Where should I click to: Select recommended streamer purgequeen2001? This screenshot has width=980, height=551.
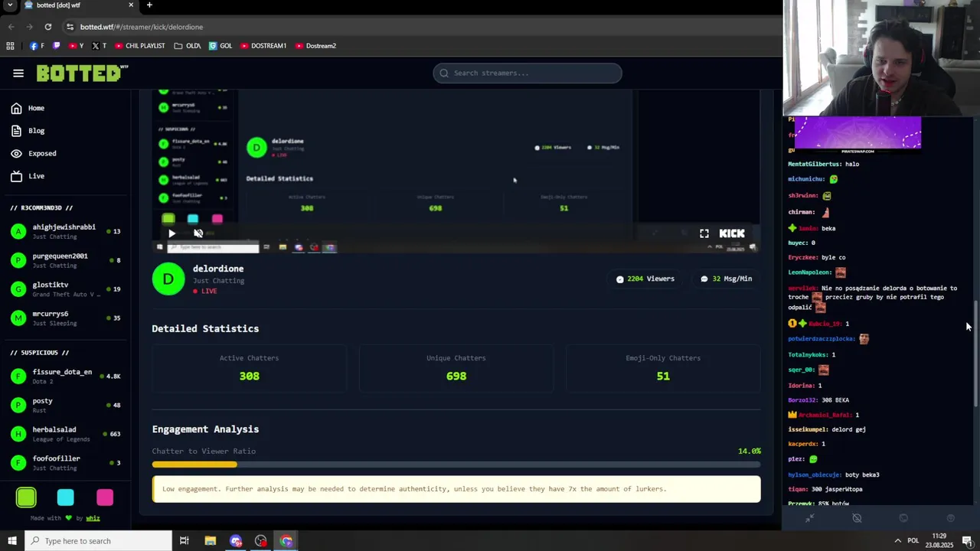65,260
